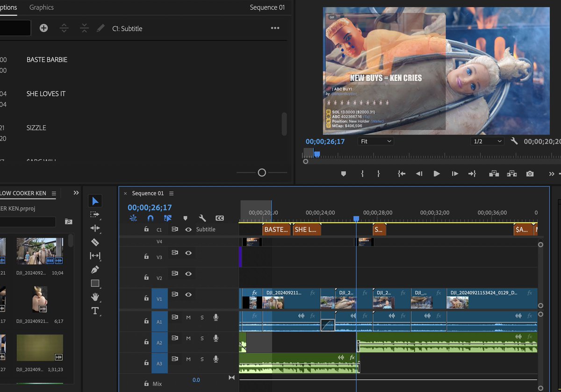Viewport: 561px width, 392px height.
Task: Open the project panel tab menu
Action: tap(54, 193)
